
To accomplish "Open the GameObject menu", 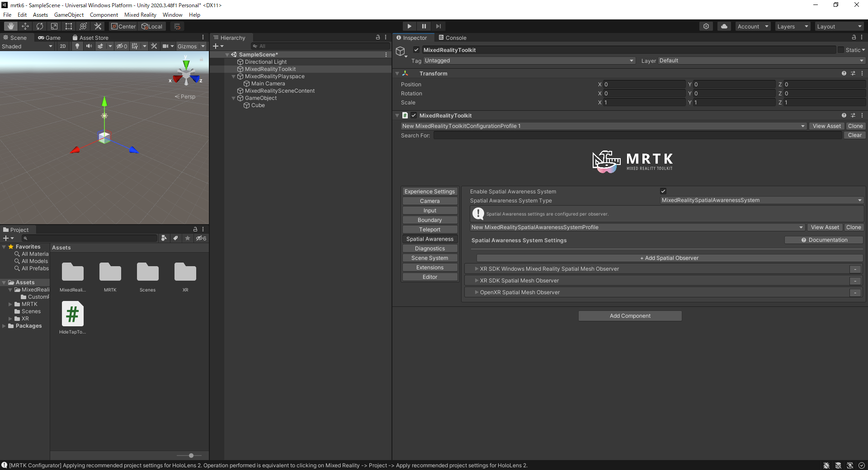I will [x=69, y=15].
